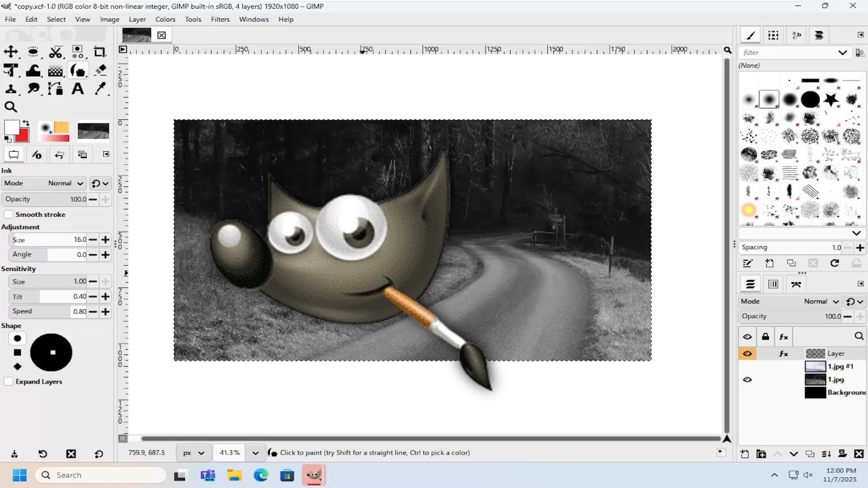Open the foreground white color swatch
The width and height of the screenshot is (868, 488).
click(x=11, y=127)
